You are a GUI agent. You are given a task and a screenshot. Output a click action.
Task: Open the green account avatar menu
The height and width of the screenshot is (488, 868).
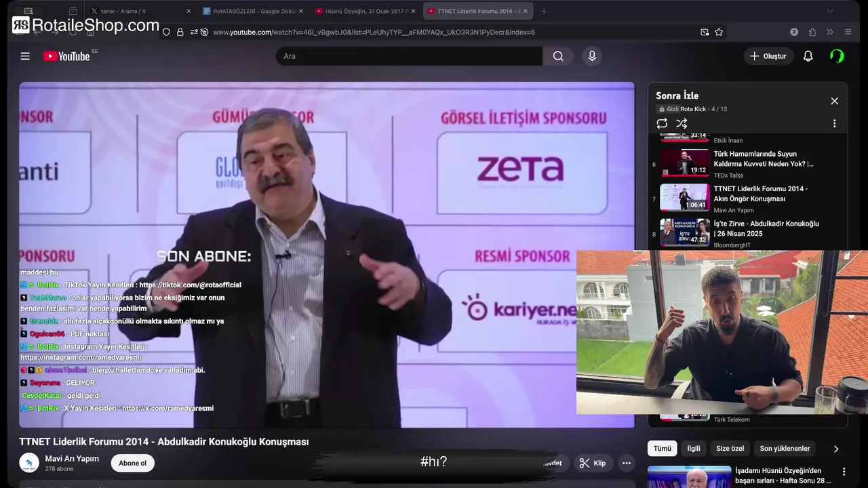coord(837,56)
